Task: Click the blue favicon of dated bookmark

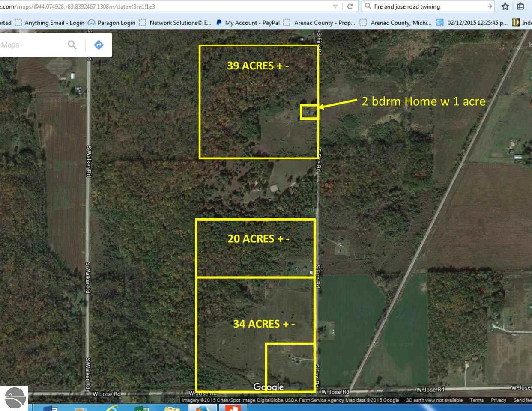Action: pyautogui.click(x=440, y=22)
